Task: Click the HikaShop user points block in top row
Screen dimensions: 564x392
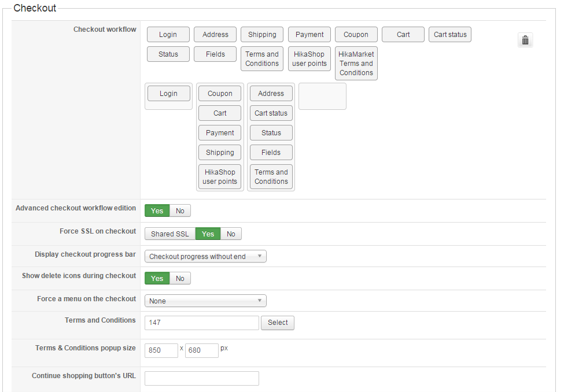Action: tap(309, 59)
